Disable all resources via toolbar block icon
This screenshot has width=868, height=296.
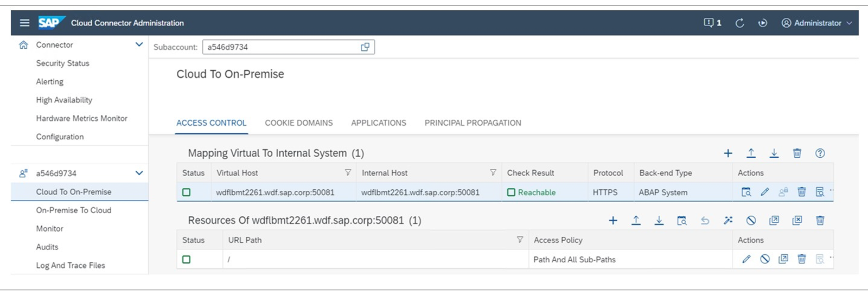tap(751, 221)
